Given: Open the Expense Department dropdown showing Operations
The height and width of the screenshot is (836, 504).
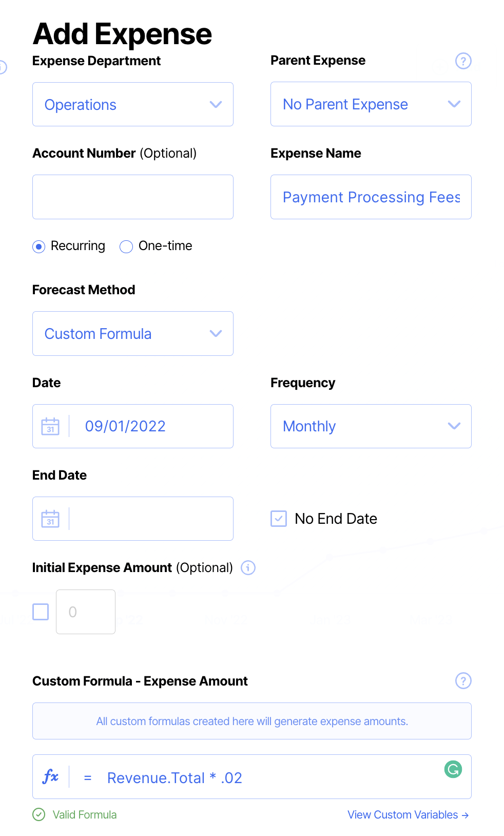Looking at the screenshot, I should tap(132, 104).
